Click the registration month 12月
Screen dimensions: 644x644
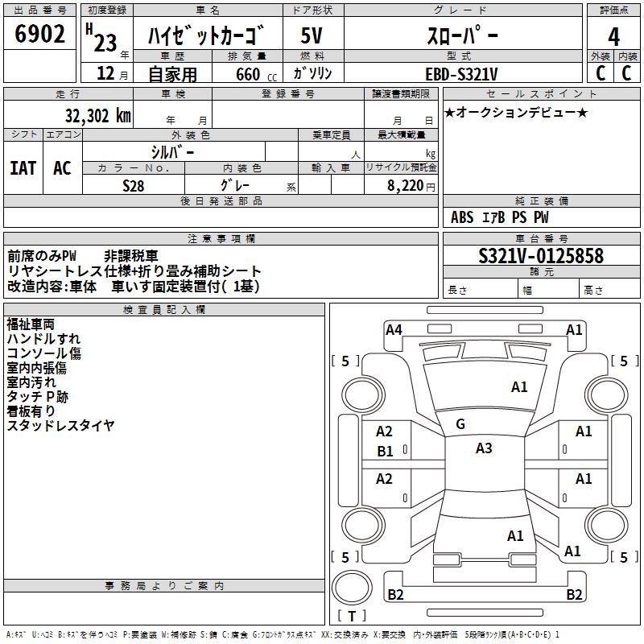pos(112,74)
